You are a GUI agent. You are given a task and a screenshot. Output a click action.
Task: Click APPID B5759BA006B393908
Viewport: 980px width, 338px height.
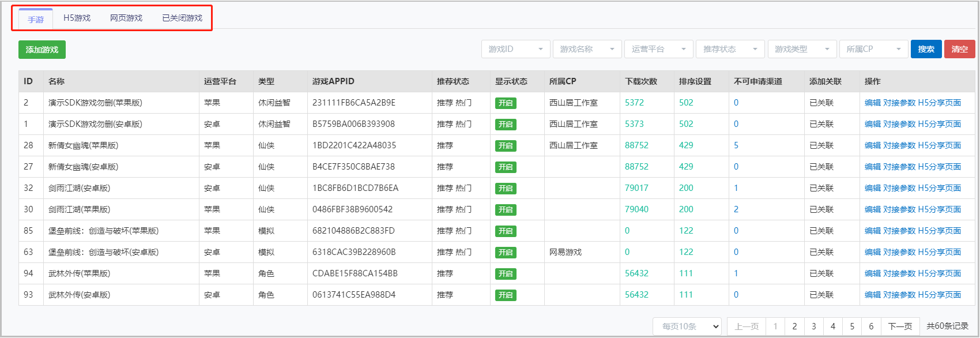(353, 124)
